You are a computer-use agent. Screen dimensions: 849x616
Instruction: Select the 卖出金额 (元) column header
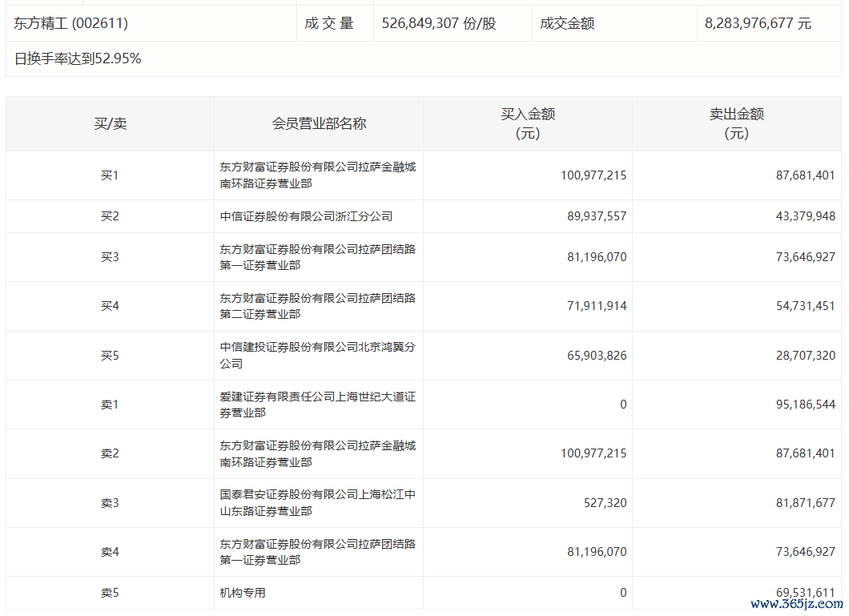[737, 123]
